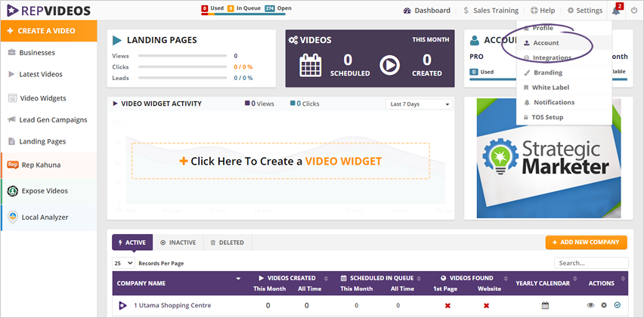The width and height of the screenshot is (644, 318).
Task: Switch to the Inactive tab
Action: coord(178,242)
